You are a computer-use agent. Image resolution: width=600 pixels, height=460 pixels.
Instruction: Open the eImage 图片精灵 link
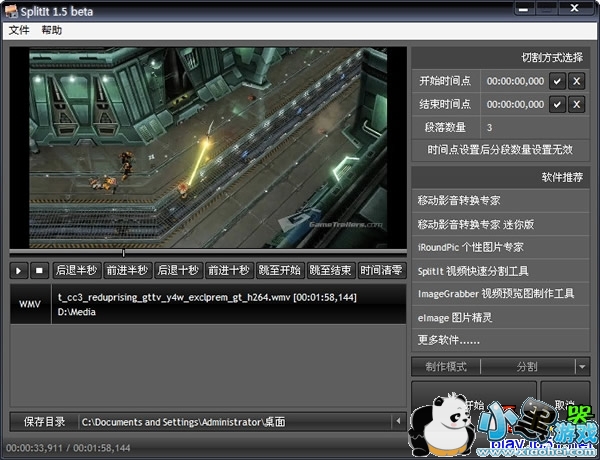pos(501,317)
